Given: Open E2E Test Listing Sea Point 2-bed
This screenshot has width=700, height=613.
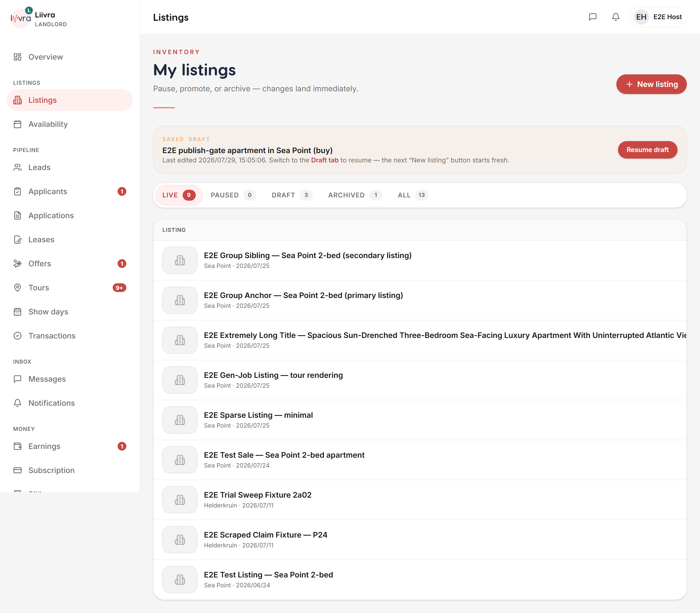Looking at the screenshot, I should [x=420, y=579].
